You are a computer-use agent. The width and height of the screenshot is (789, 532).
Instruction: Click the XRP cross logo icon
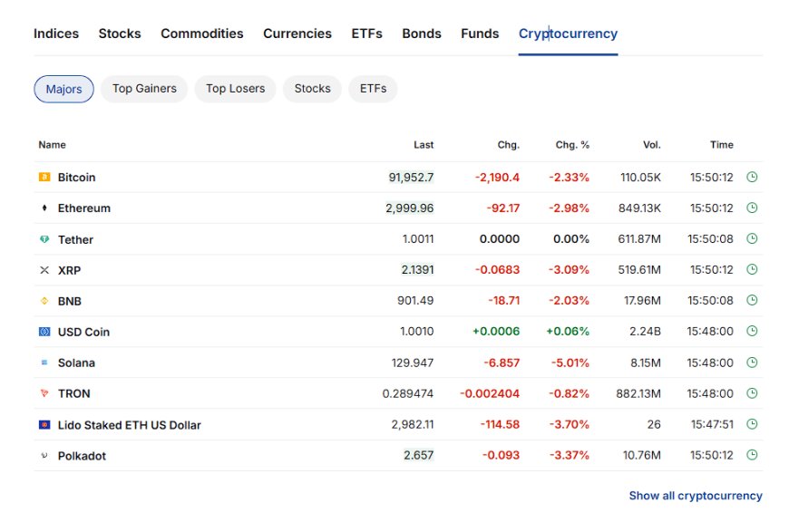click(44, 270)
